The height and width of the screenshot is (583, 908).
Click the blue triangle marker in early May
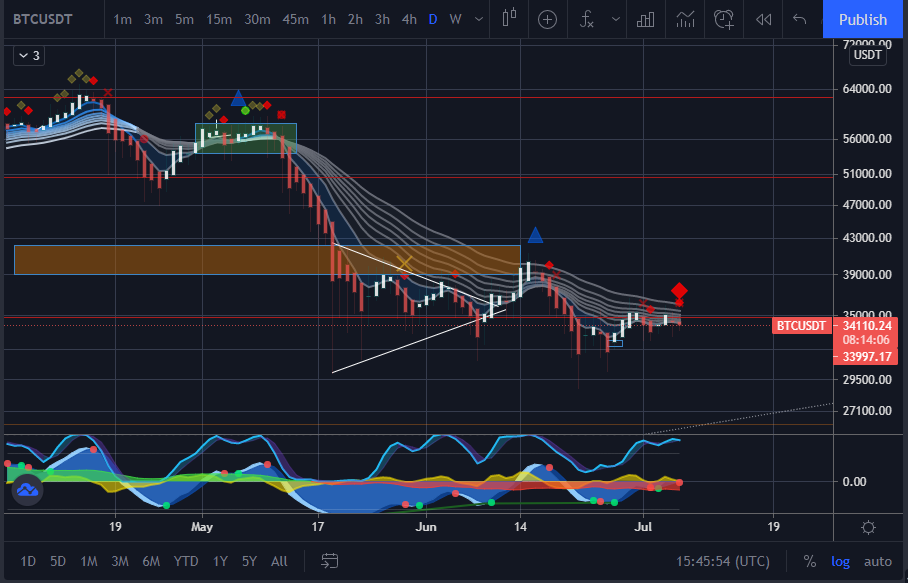point(238,98)
